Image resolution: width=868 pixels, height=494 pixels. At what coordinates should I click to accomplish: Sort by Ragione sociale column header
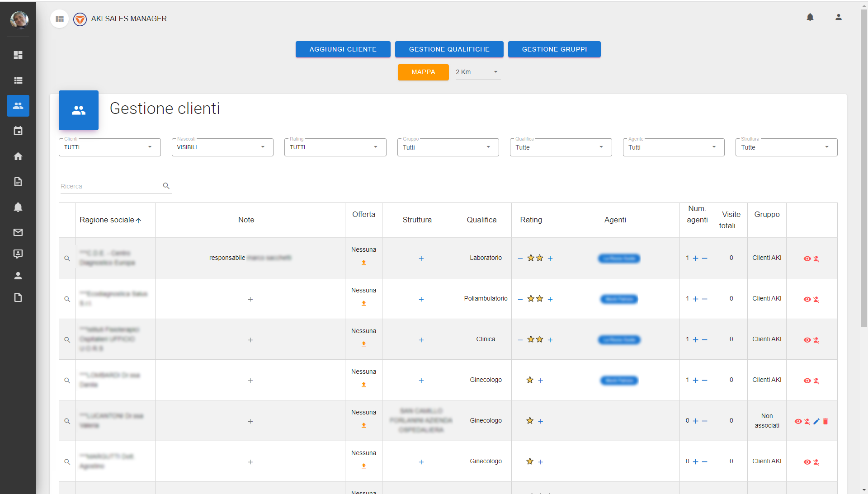click(110, 220)
